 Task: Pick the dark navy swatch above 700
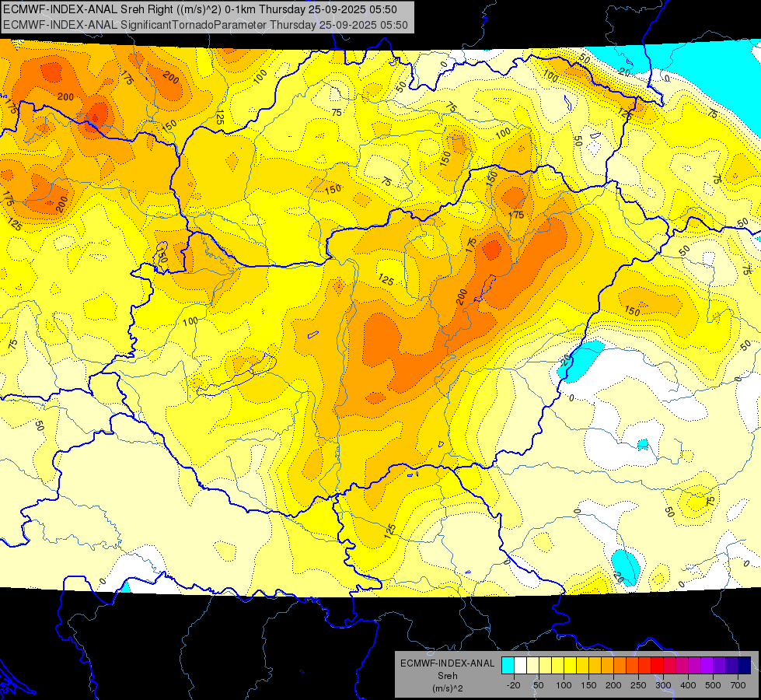click(745, 666)
